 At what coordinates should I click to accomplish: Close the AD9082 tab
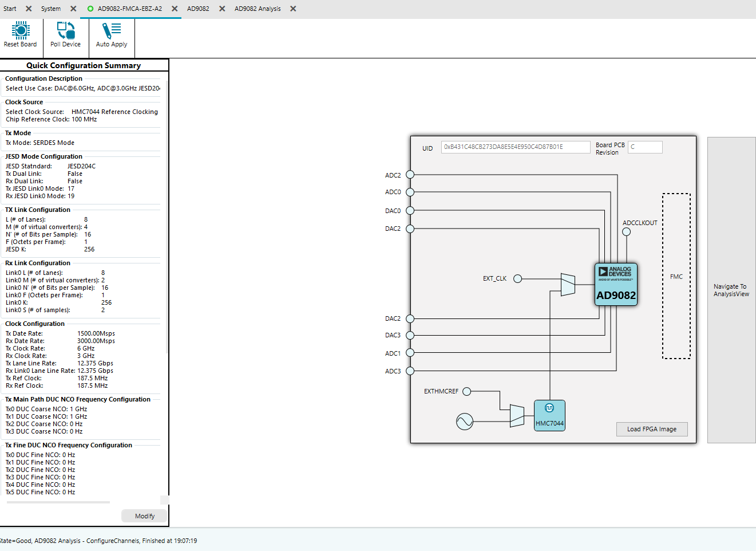tap(222, 9)
